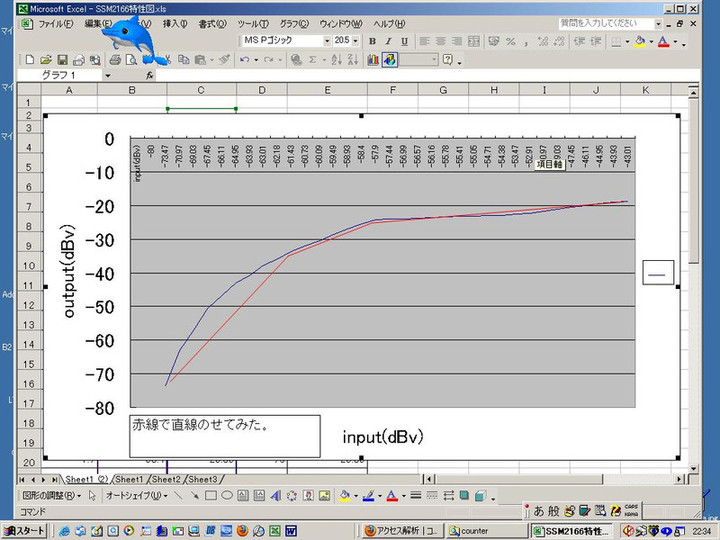
Task: Click the Save icon in the standard toolbar
Action: [x=63, y=60]
